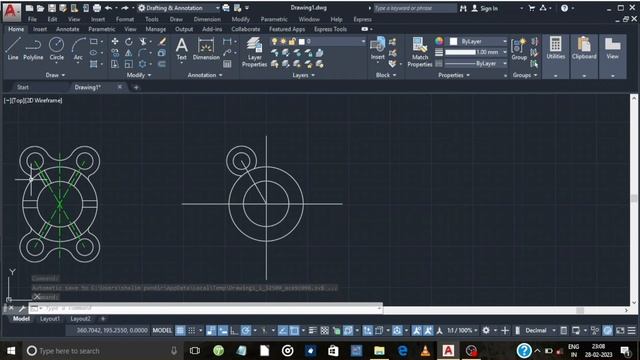Open a new drawing tab with plus button
The height and width of the screenshot is (360, 640).
tap(136, 87)
